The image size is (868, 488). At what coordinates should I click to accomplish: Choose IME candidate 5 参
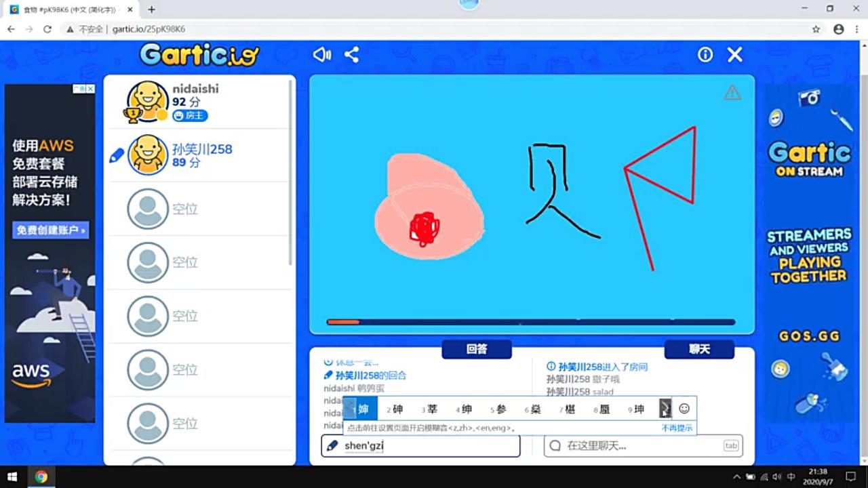[x=498, y=409]
